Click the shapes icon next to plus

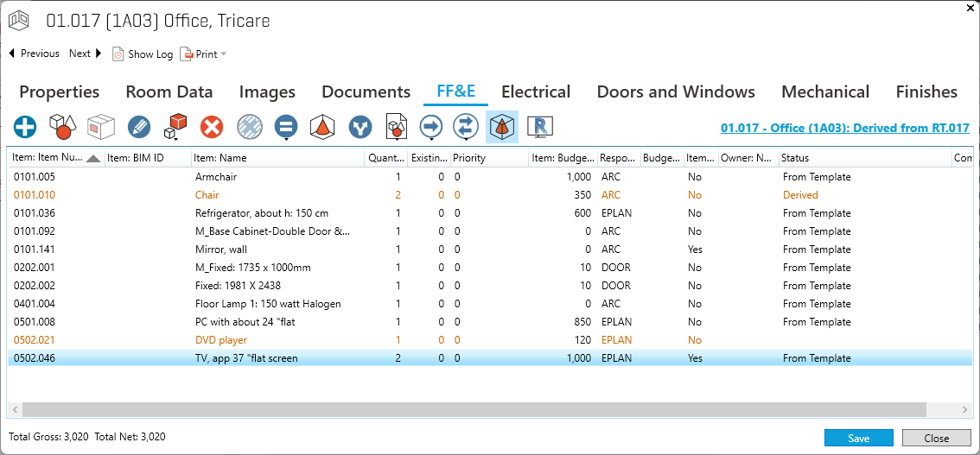pos(62,128)
